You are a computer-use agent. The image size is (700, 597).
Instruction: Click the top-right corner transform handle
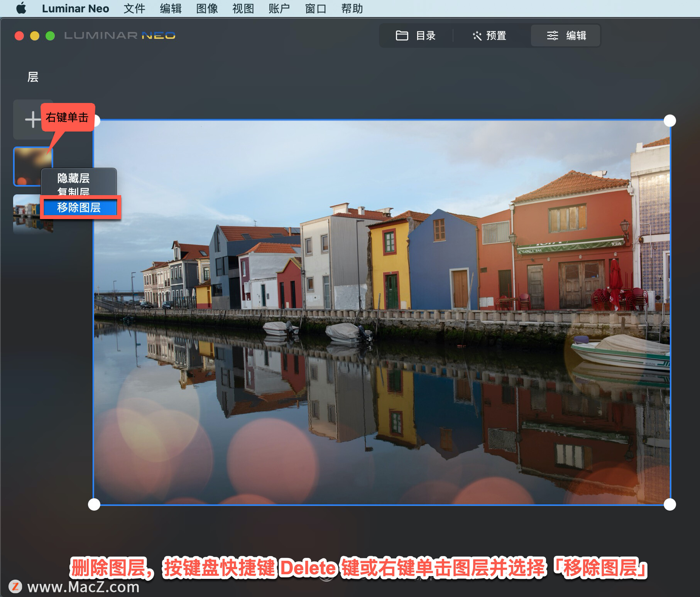tap(670, 121)
